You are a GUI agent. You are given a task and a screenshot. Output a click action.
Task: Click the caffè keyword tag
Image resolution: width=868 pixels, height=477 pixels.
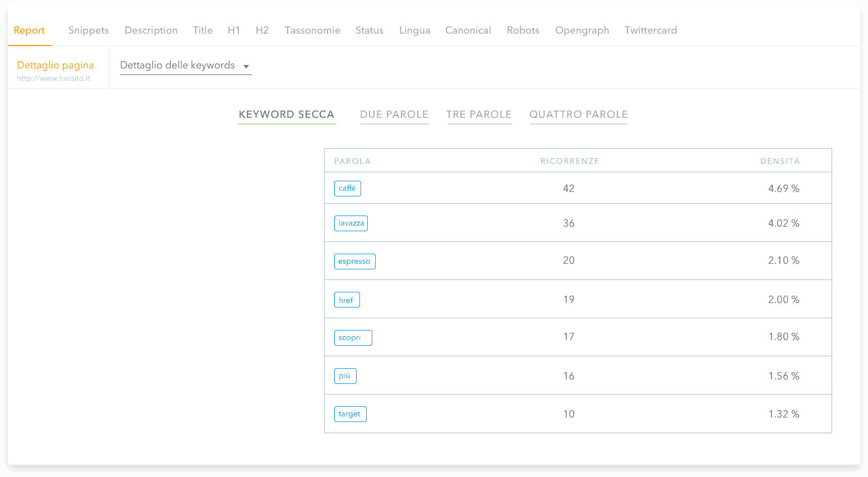coord(348,189)
